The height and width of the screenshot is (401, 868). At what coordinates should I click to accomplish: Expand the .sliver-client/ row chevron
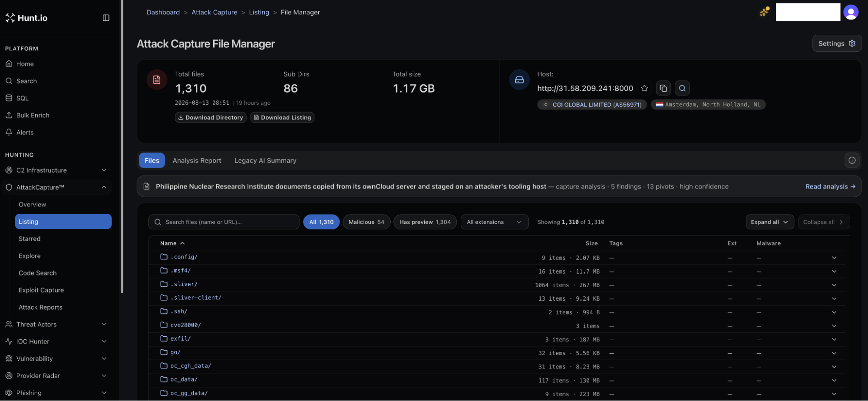(x=834, y=298)
